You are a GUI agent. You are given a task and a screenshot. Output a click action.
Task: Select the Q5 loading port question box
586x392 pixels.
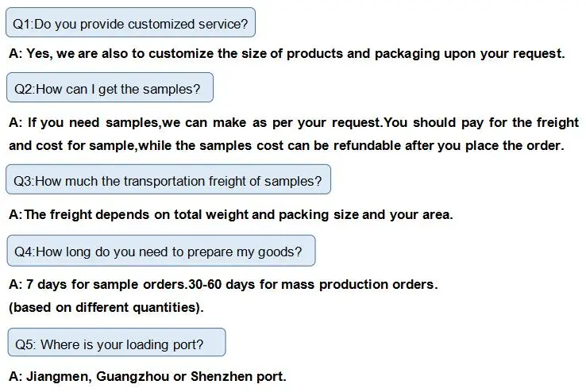click(x=118, y=344)
